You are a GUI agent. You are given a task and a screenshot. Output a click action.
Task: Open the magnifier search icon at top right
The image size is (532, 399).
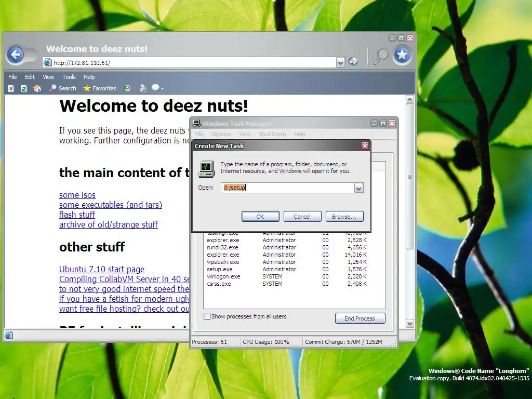tap(381, 56)
